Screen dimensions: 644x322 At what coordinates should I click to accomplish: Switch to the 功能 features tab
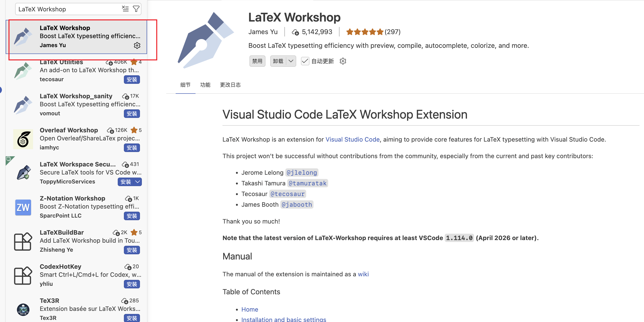(x=205, y=85)
